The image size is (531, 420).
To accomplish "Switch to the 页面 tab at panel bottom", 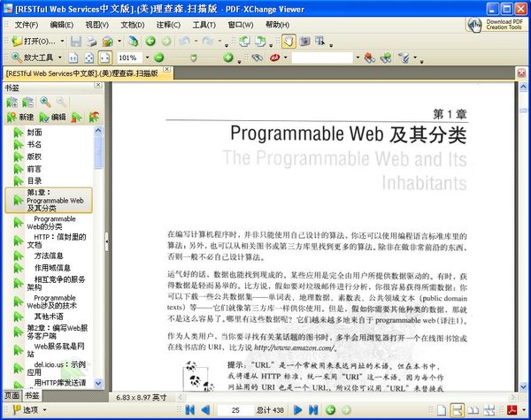I will coord(11,395).
